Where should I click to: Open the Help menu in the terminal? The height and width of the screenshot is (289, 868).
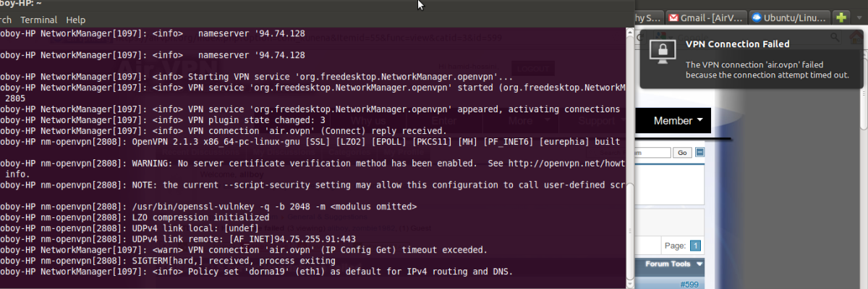point(75,20)
